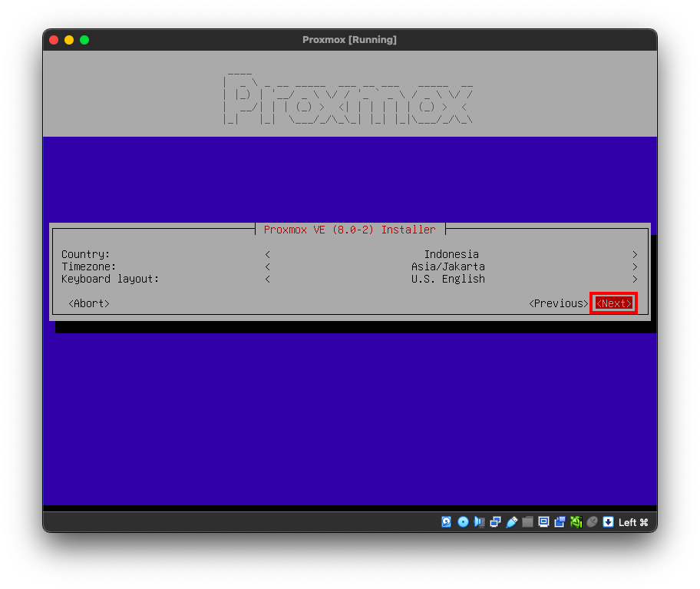
Task: Click the keyboard capture arrow icon
Action: point(608,522)
